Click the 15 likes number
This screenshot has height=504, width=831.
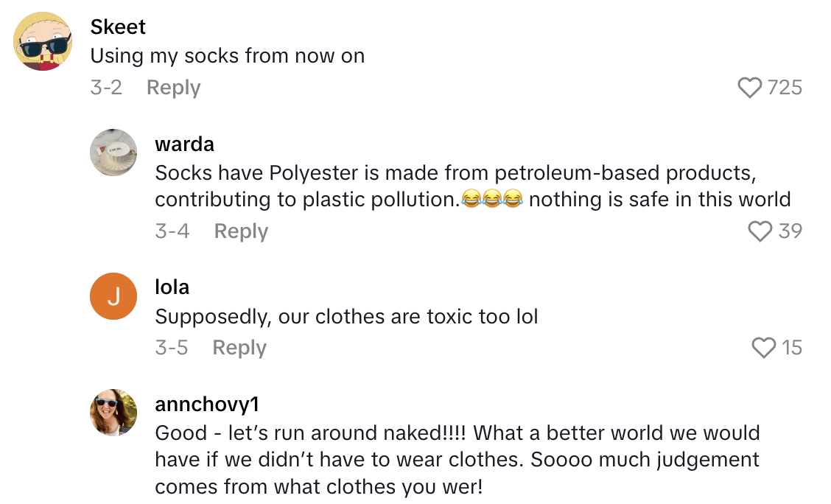792,348
